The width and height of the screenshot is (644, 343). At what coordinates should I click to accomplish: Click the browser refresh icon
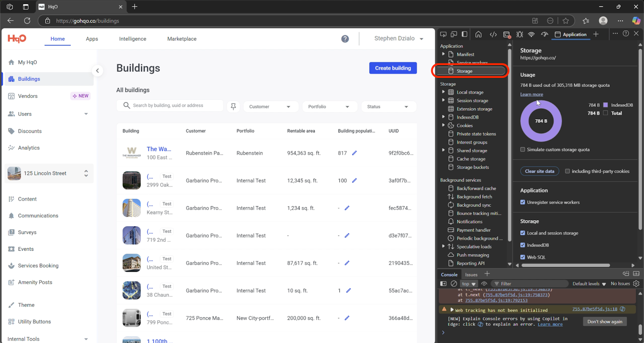[x=27, y=21]
